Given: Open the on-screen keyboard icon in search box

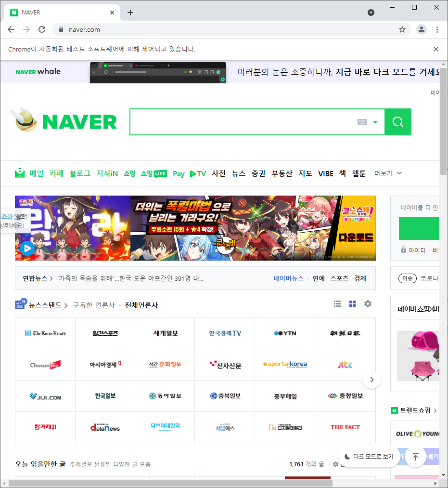Looking at the screenshot, I should [x=362, y=122].
